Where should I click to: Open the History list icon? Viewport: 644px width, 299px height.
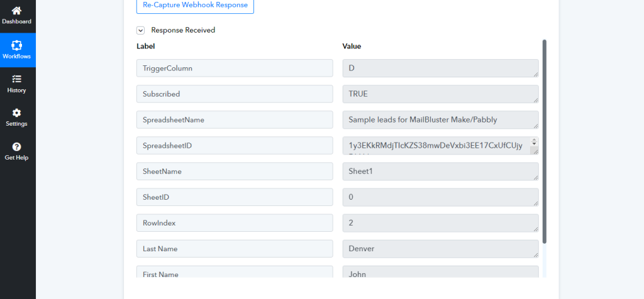(17, 79)
